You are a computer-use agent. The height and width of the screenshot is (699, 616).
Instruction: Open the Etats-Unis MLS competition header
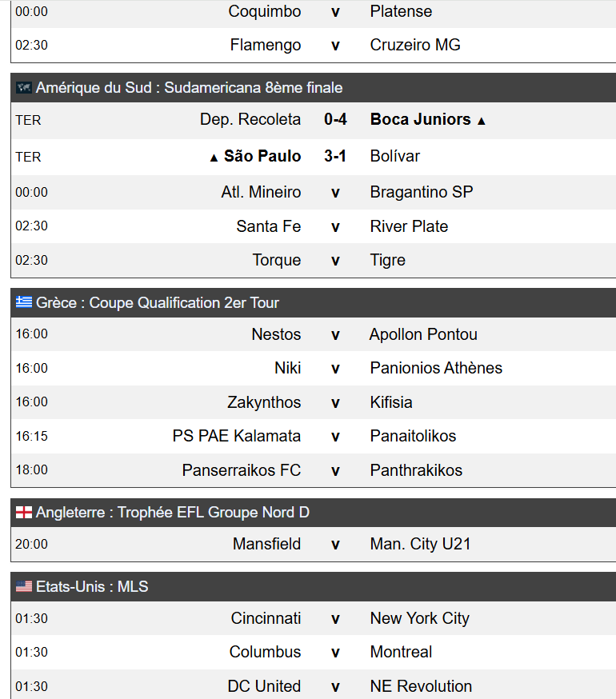[314, 587]
